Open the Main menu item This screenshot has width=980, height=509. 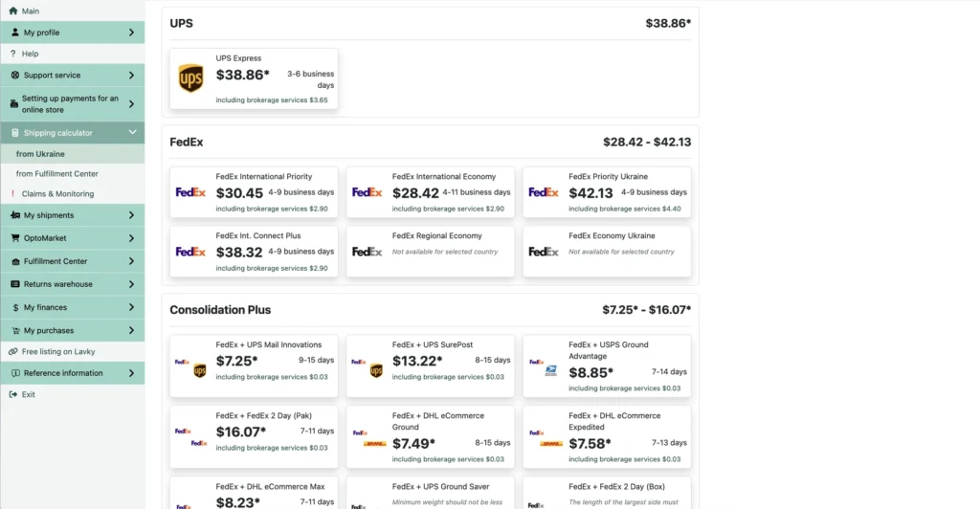[73, 11]
